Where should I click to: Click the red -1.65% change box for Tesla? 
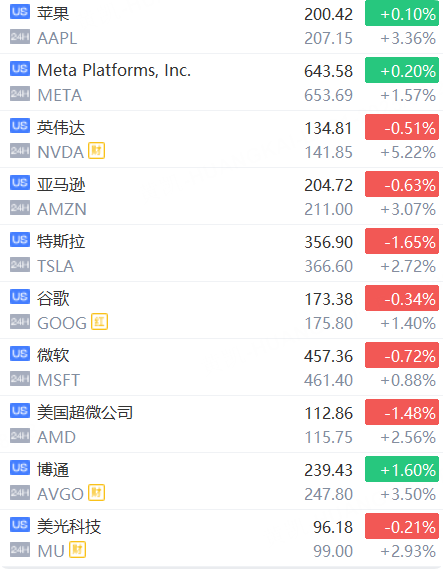(402, 241)
